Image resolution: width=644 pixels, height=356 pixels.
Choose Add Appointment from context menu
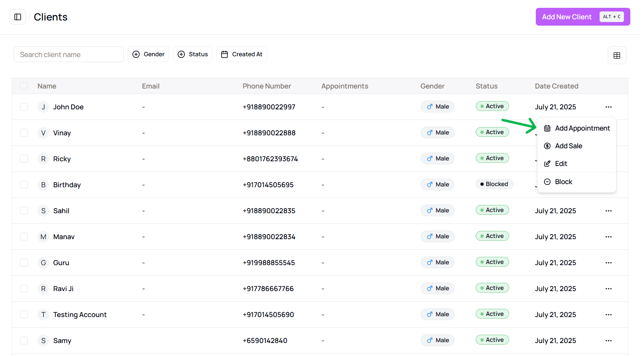click(x=576, y=128)
